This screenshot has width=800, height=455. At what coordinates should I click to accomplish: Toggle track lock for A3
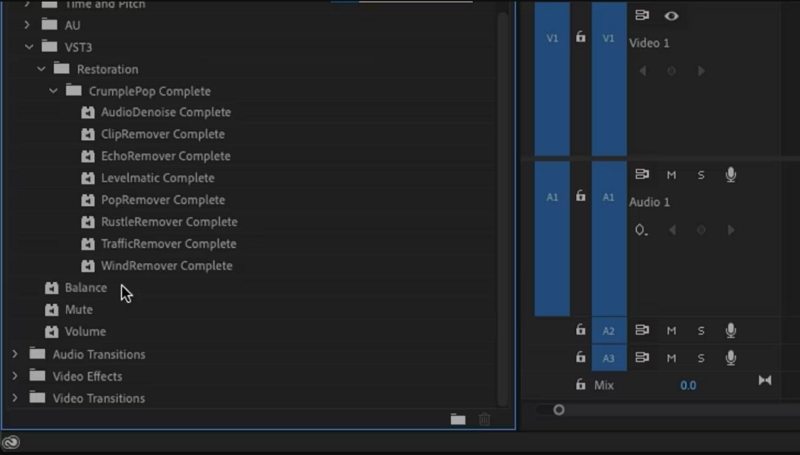pyautogui.click(x=581, y=357)
